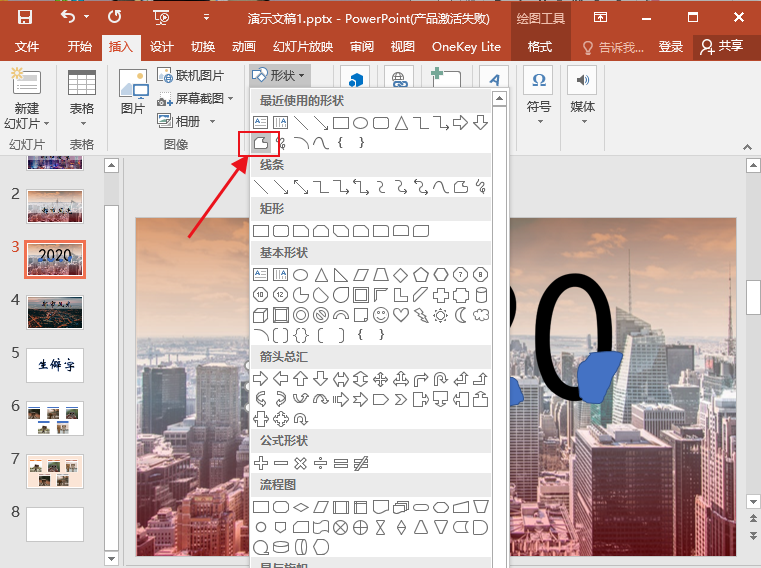Viewport: 761px width, 568px height.
Task: Open the OneKey Lite tab
Action: pyautogui.click(x=466, y=47)
